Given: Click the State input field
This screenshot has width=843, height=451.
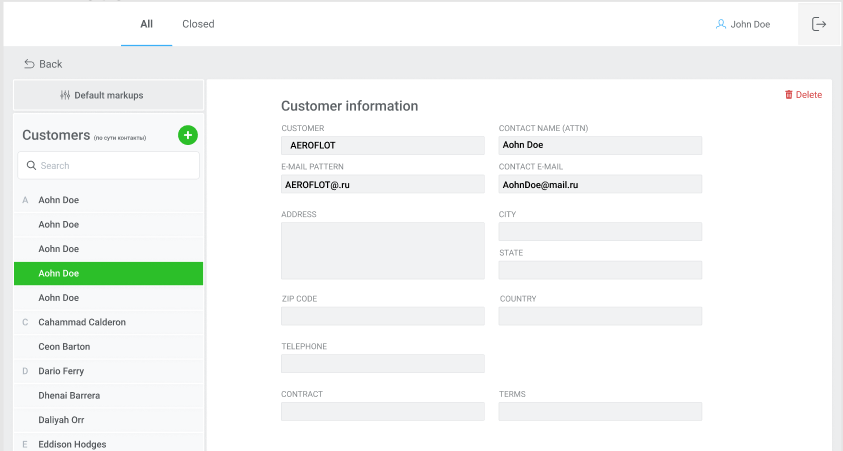Looking at the screenshot, I should (600, 270).
